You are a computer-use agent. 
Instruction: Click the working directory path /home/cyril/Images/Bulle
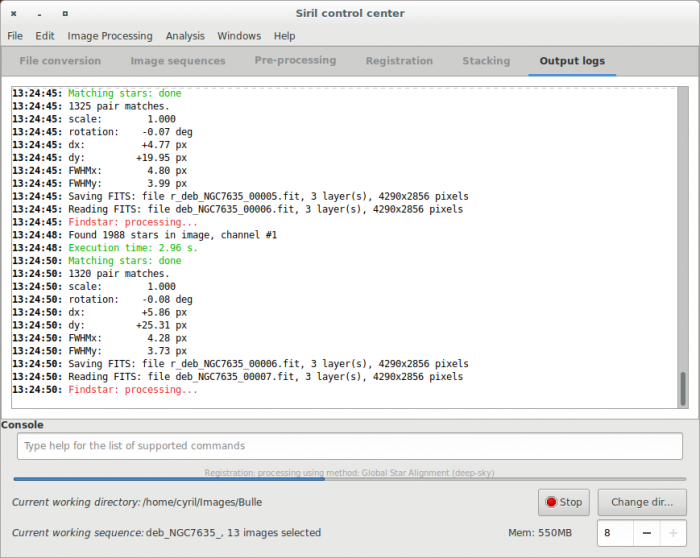pyautogui.click(x=202, y=502)
